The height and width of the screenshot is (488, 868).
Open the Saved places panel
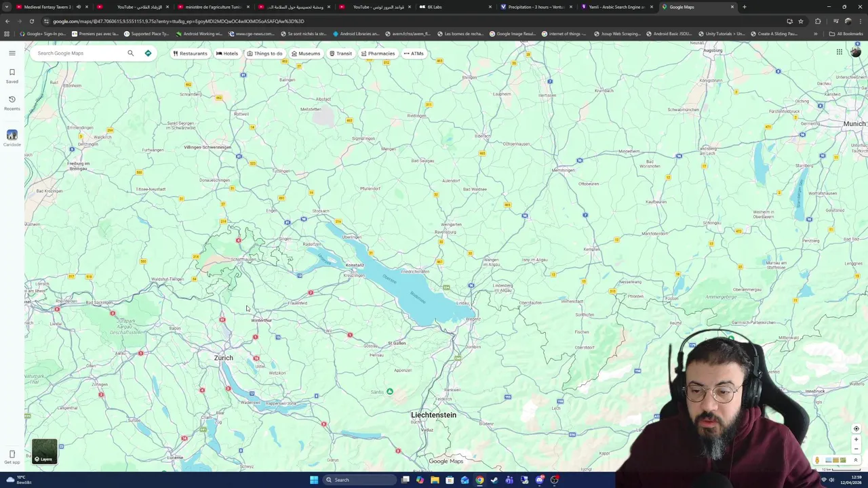(12, 76)
